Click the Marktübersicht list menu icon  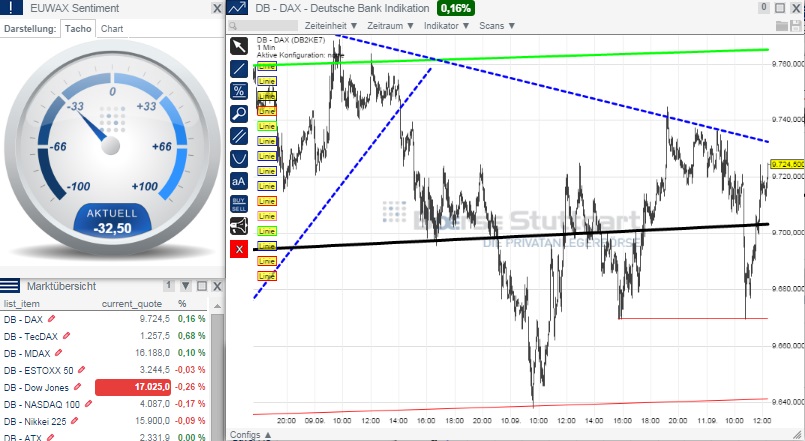point(10,286)
